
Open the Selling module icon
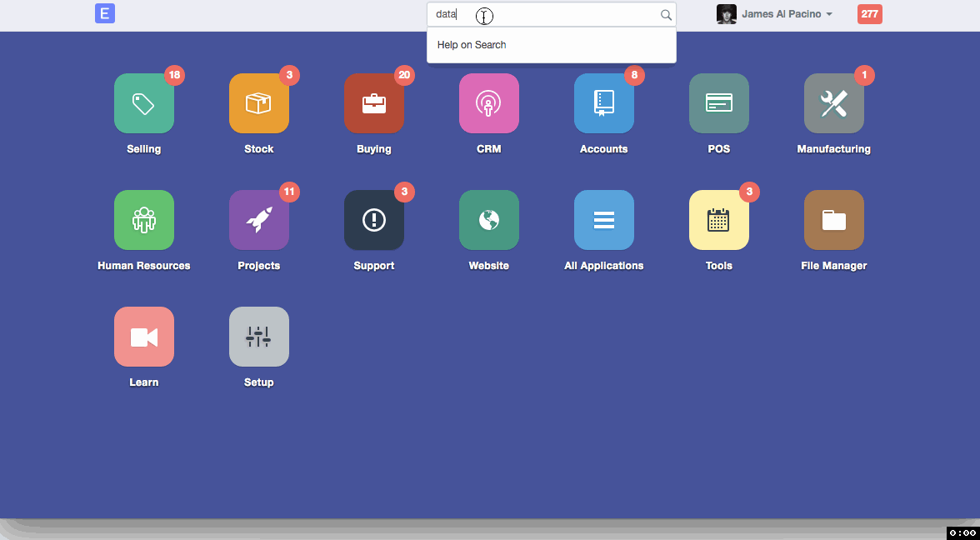point(144,103)
